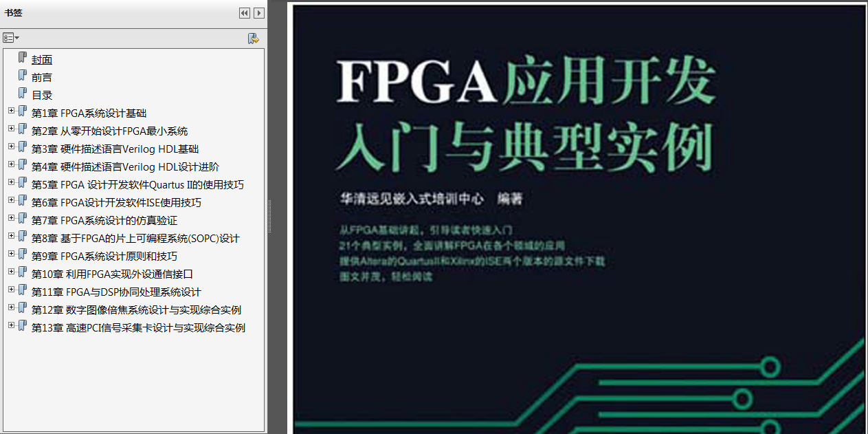Expand the 第13章 高速PCI chapter
868x434 pixels.
click(x=11, y=325)
